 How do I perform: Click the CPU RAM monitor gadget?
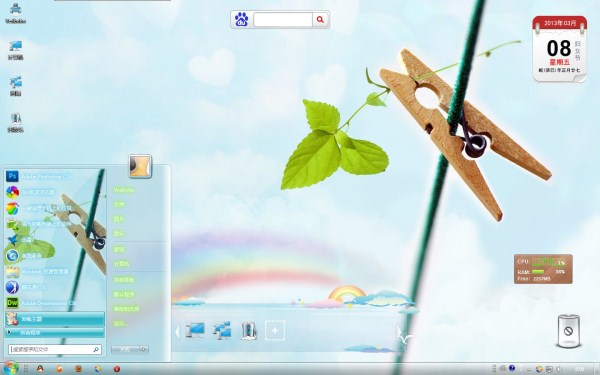(x=543, y=269)
